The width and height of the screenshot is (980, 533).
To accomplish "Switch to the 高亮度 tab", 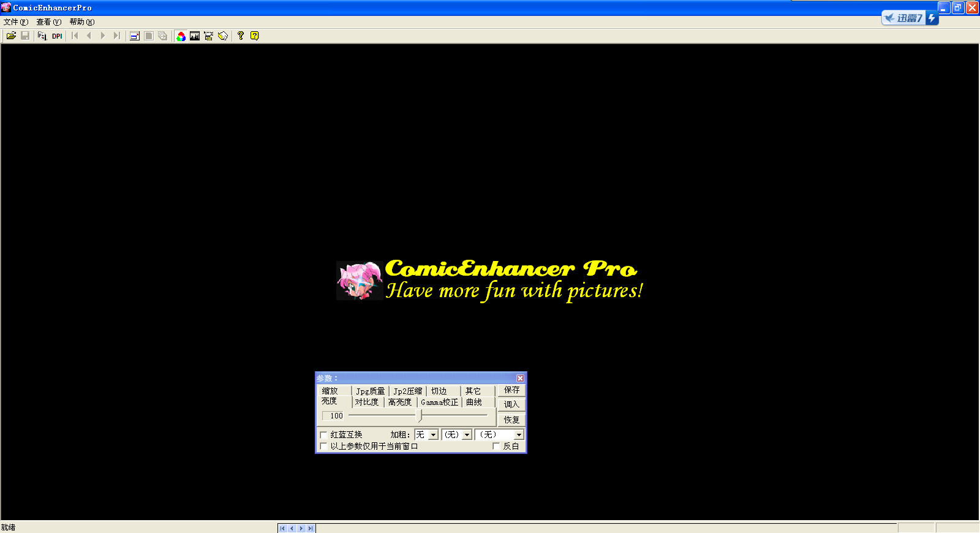I will pos(400,402).
